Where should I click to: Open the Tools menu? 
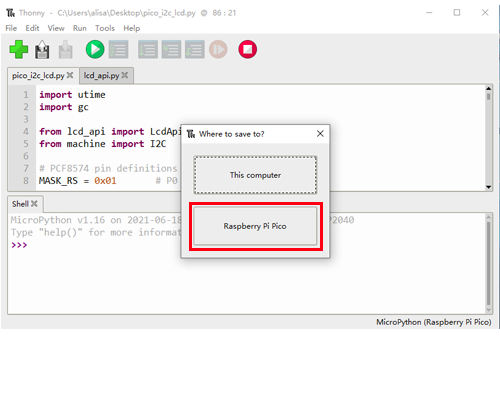click(105, 28)
